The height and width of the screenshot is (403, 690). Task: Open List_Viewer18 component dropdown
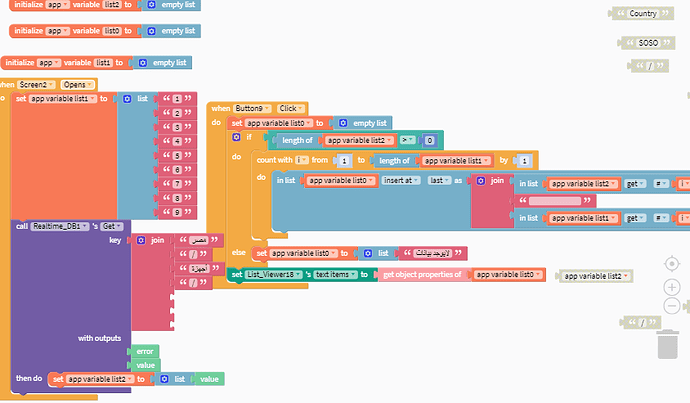point(273,275)
